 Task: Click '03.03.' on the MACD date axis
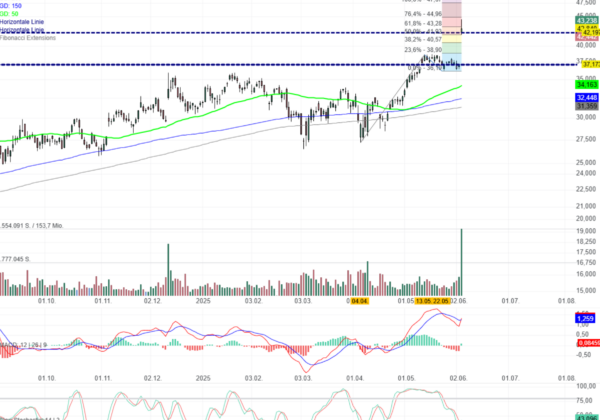click(303, 378)
